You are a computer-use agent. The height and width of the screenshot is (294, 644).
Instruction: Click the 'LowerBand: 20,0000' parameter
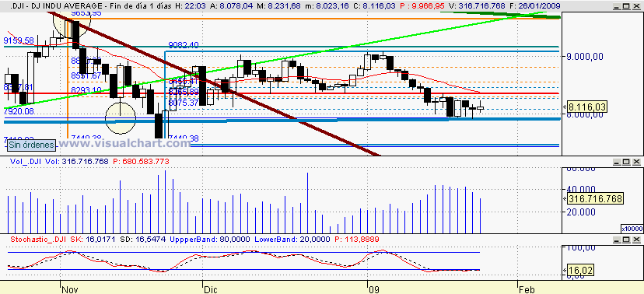[292, 239]
